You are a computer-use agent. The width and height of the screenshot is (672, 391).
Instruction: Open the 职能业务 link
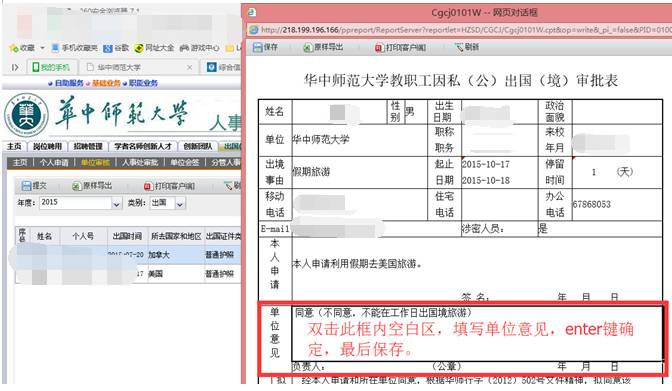click(143, 83)
